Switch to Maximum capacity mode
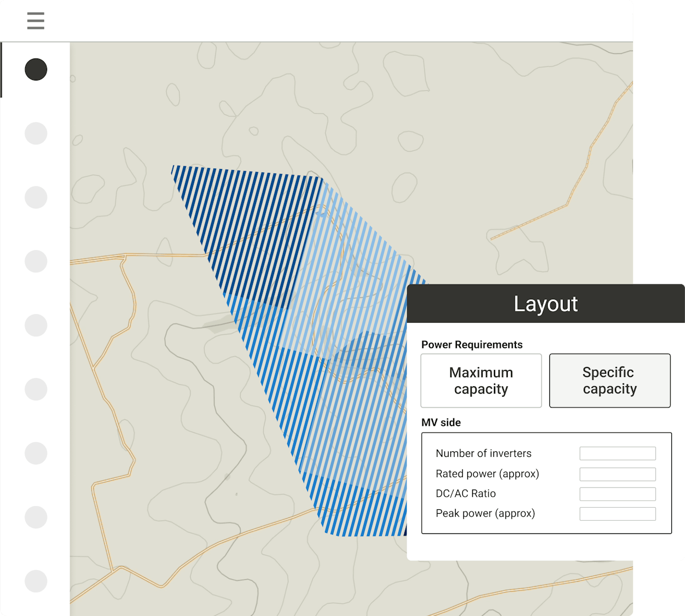Screen dimensions: 685x616 [x=481, y=381]
